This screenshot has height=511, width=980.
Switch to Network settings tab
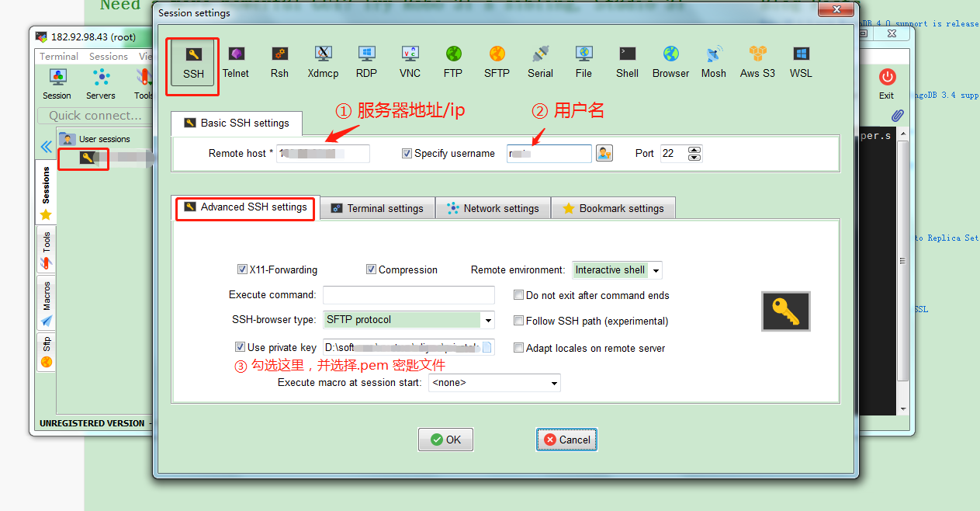pyautogui.click(x=493, y=208)
